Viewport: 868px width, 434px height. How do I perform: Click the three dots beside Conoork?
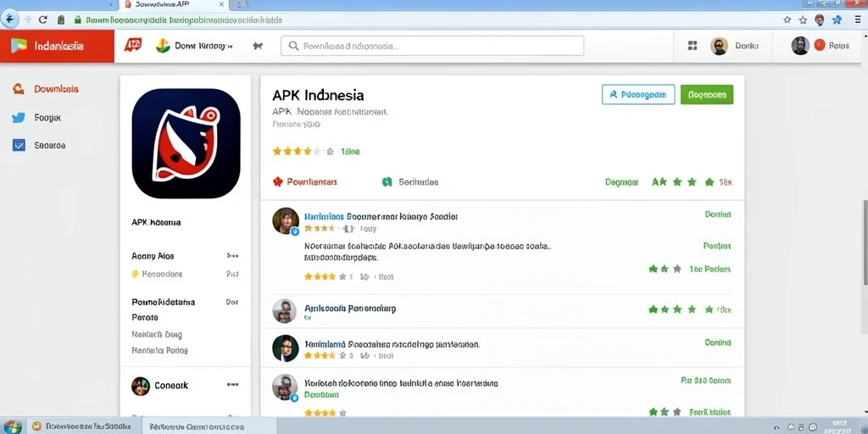click(232, 385)
